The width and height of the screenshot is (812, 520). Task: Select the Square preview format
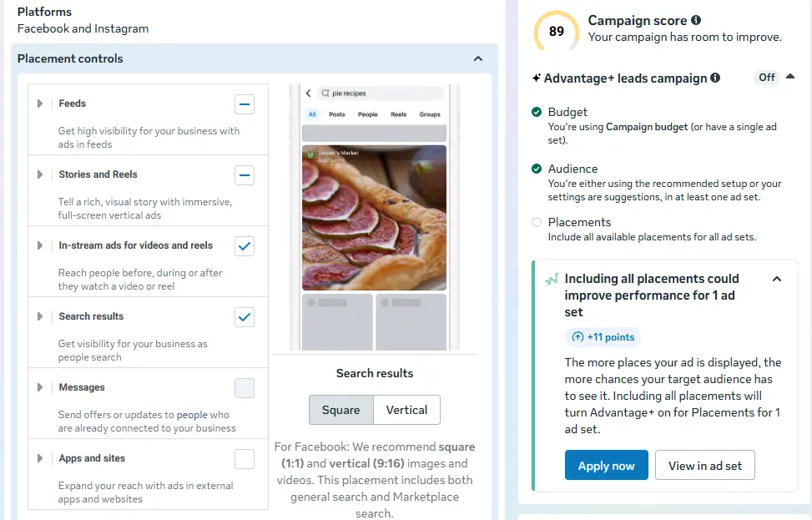(x=341, y=410)
